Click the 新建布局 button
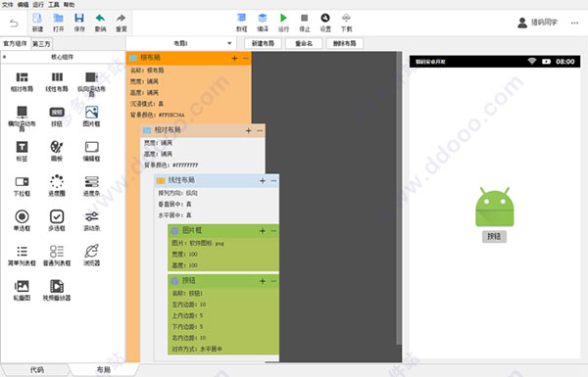This screenshot has width=588, height=377. pos(263,43)
